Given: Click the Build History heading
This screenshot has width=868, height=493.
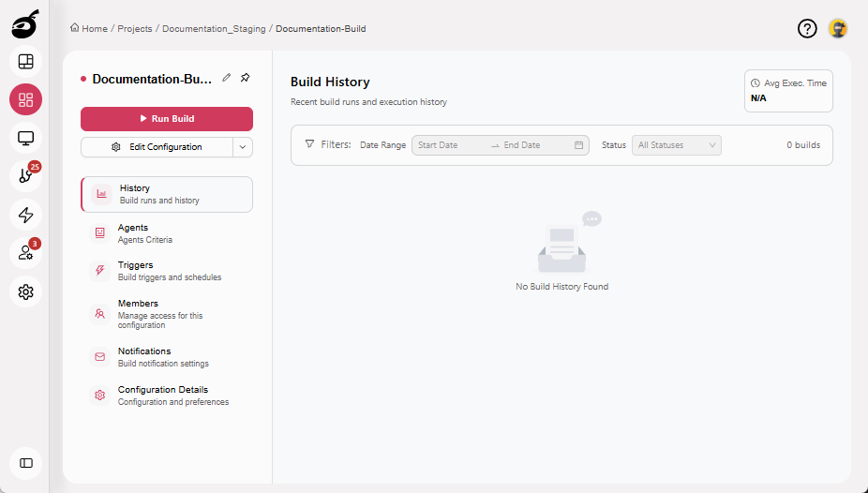Looking at the screenshot, I should click(330, 82).
